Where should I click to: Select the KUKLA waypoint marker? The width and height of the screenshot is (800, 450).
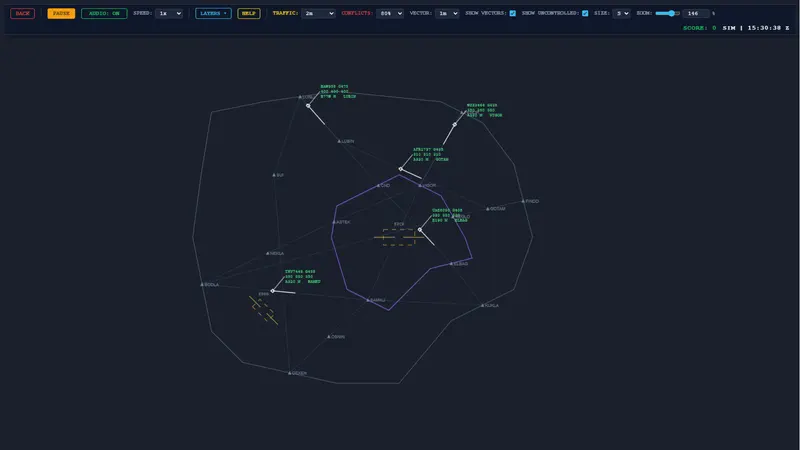coord(482,306)
